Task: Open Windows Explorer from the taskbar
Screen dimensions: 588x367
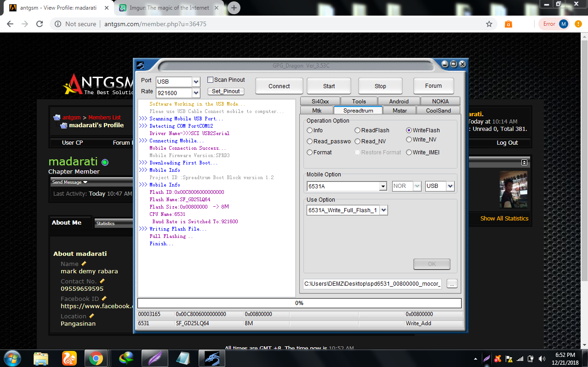Action: click(41, 358)
